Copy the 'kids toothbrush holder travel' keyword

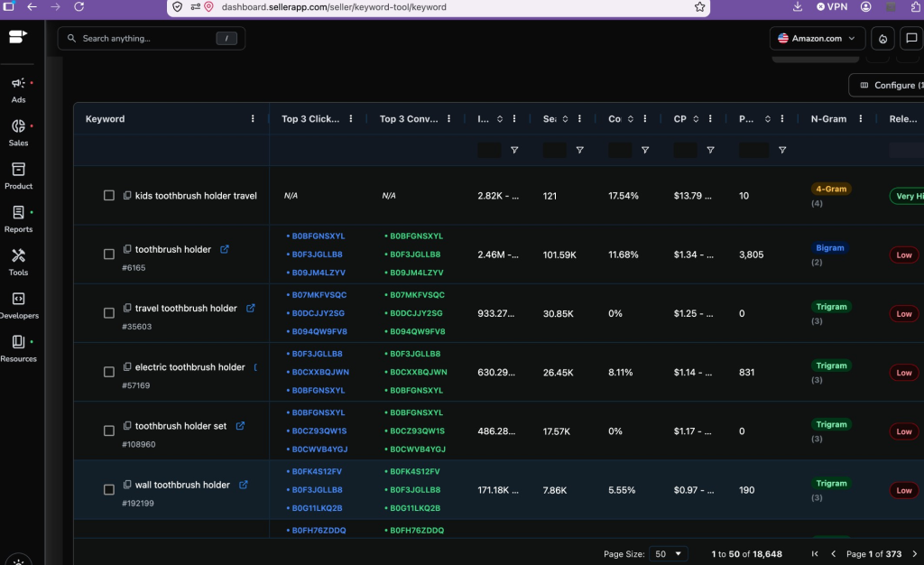pyautogui.click(x=126, y=196)
